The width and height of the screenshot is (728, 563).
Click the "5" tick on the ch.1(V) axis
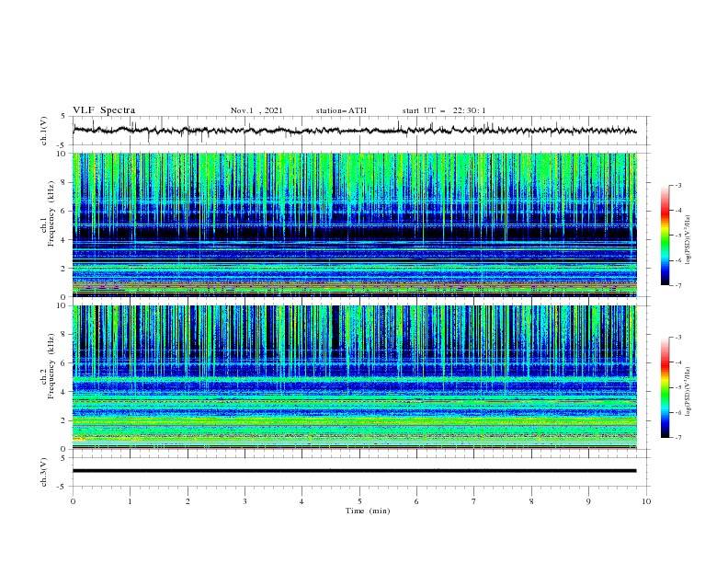64,116
